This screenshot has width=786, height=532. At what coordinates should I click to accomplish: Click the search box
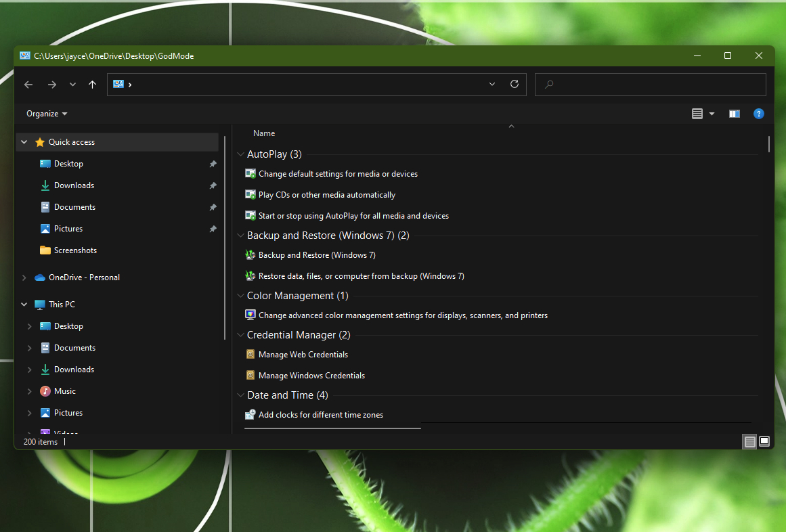click(x=650, y=84)
